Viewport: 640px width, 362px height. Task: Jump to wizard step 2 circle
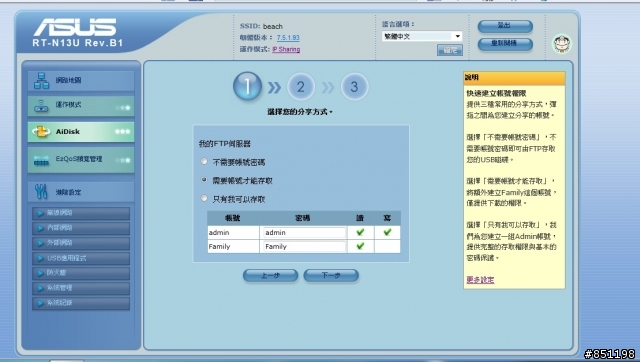[300, 87]
